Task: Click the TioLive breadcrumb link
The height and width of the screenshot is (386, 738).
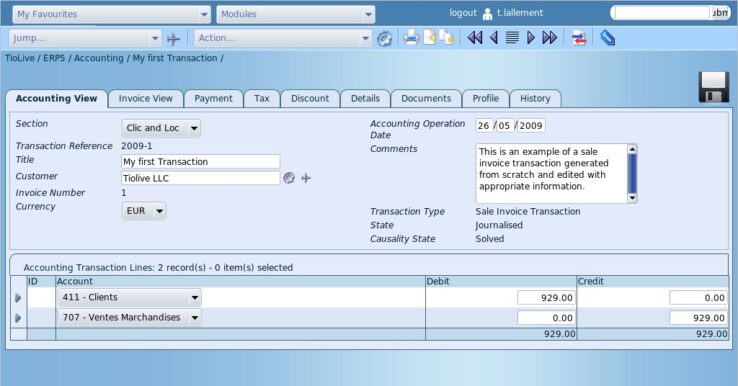Action: (19, 58)
